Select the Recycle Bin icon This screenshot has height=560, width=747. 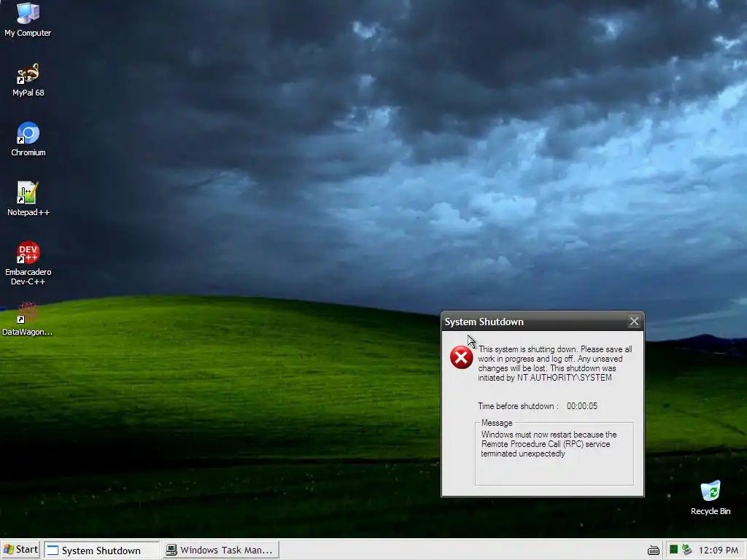click(711, 498)
